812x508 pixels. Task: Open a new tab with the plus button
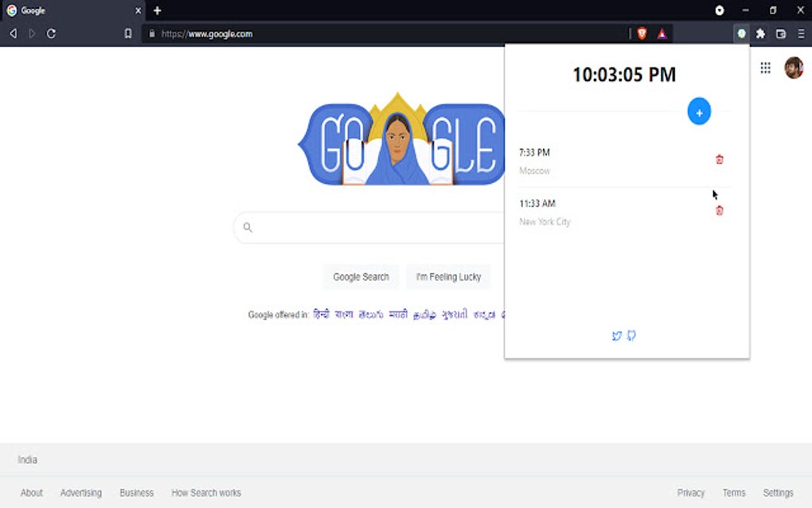click(156, 10)
